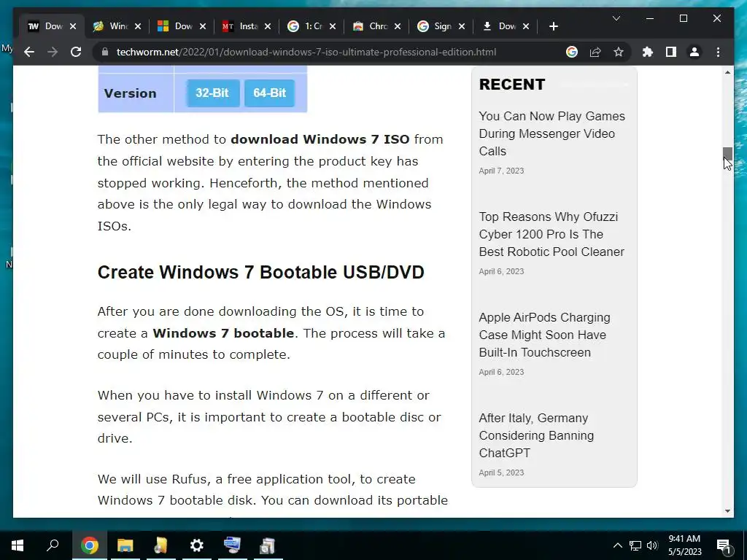Image resolution: width=747 pixels, height=560 pixels.
Task: Click the scrollbar up arrow
Action: tap(727, 72)
